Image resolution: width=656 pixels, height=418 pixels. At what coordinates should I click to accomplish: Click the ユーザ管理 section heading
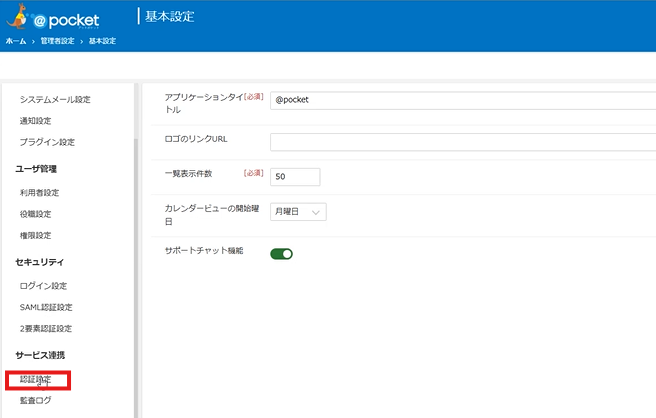click(36, 169)
